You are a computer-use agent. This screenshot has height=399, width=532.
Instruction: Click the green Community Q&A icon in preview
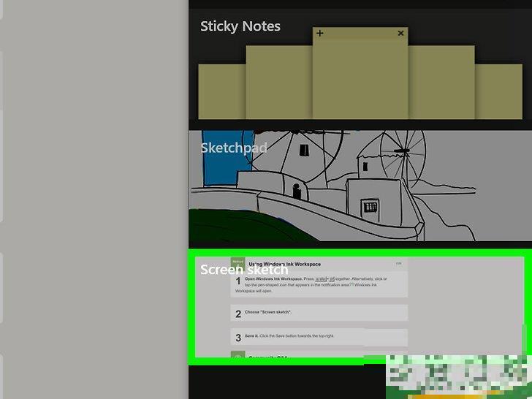[x=237, y=358]
